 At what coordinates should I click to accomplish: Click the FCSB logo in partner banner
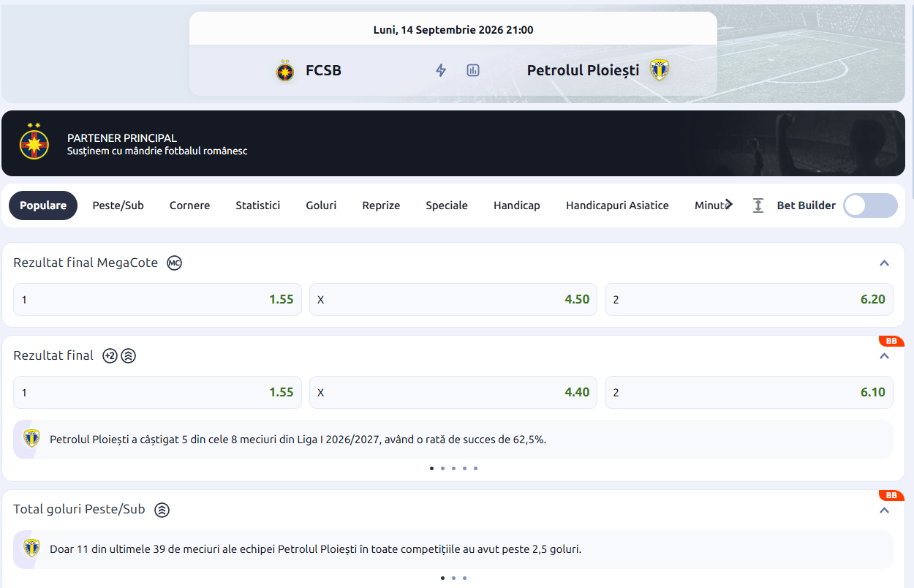pos(34,142)
